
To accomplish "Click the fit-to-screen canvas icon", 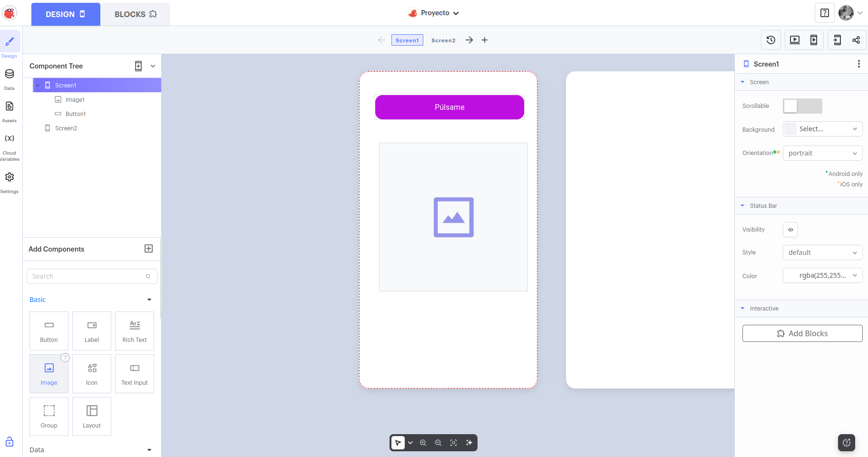I will (453, 443).
